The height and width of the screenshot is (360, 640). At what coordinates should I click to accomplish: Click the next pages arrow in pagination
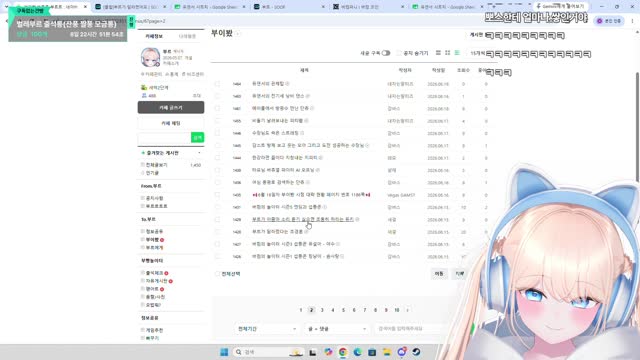[x=407, y=310]
